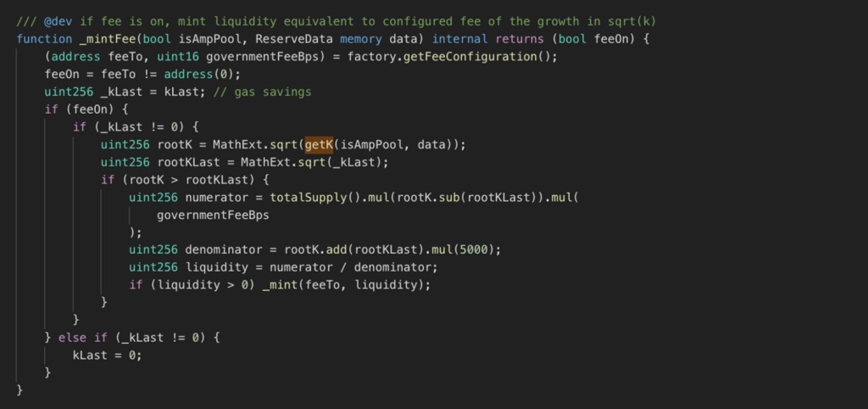Click the kLast = 0 assignment
The height and width of the screenshot is (409, 868).
click(x=108, y=356)
